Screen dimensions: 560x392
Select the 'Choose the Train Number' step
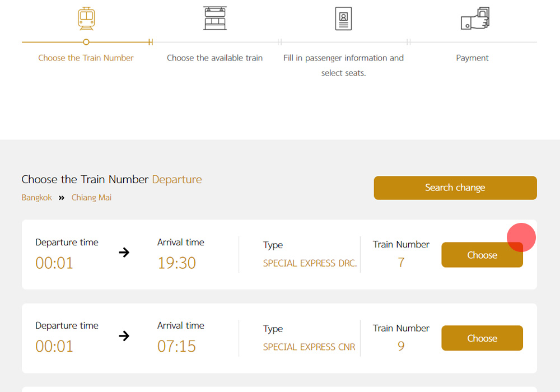86,58
